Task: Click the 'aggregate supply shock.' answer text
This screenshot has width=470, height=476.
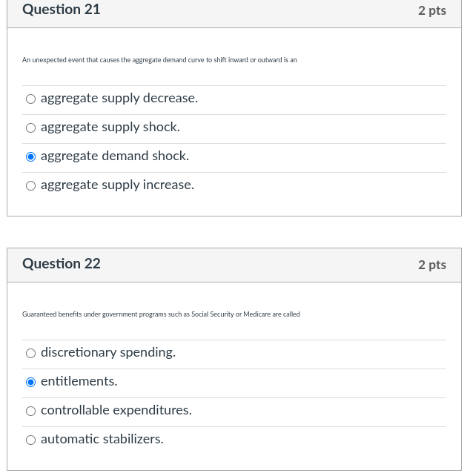Action: [x=110, y=128]
